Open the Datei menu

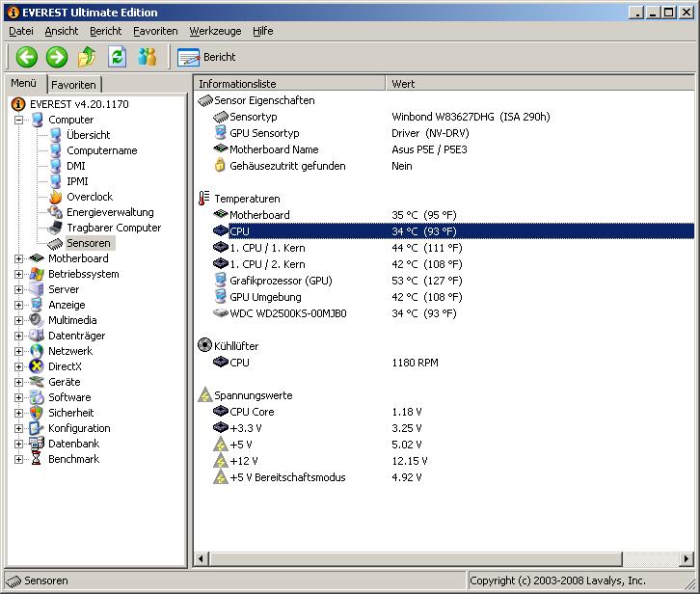click(x=21, y=31)
